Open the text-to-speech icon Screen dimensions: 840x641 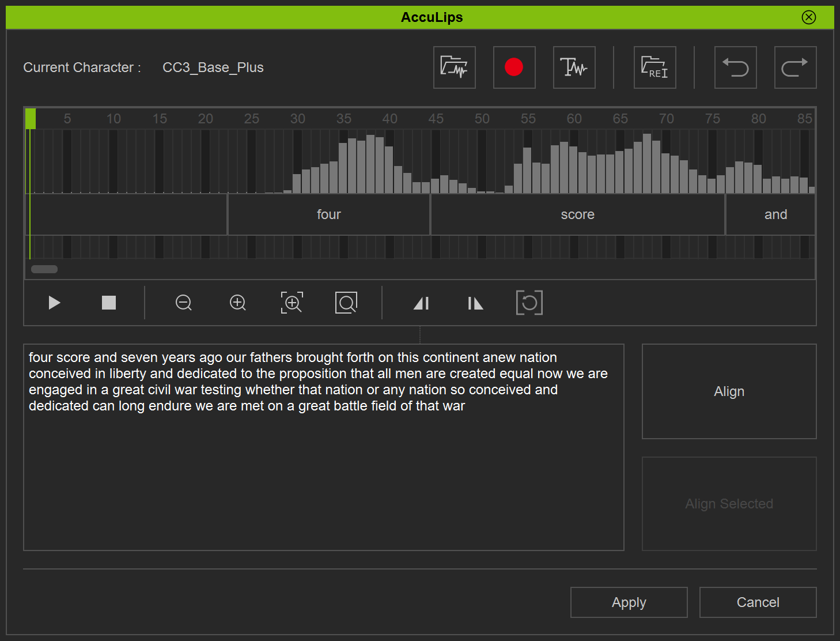coord(574,67)
